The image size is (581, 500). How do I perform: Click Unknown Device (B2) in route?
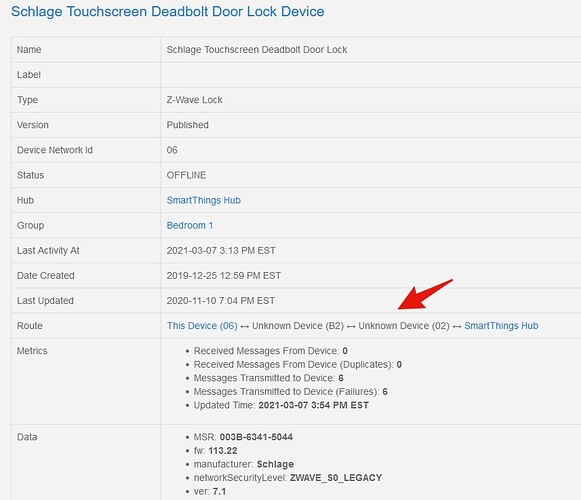pyautogui.click(x=298, y=326)
